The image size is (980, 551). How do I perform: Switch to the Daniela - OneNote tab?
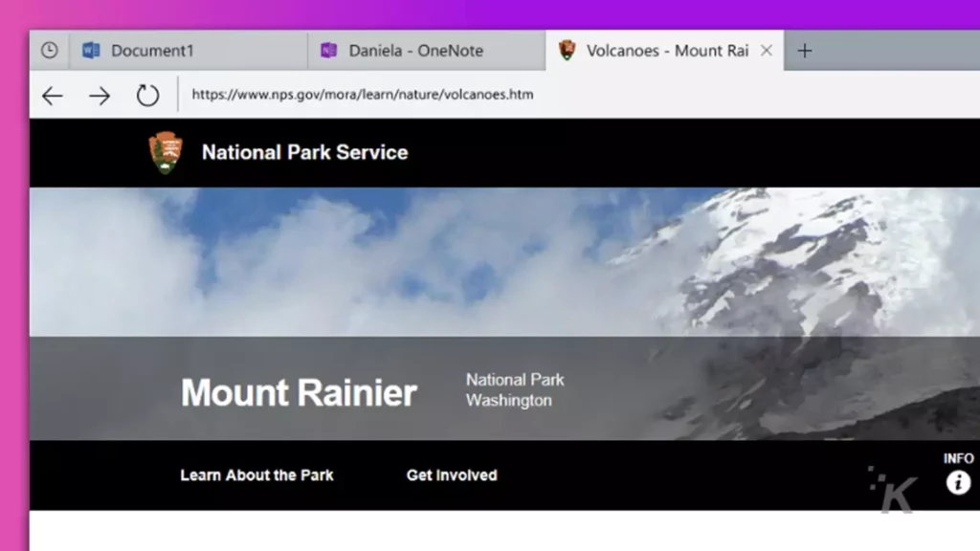coord(426,51)
